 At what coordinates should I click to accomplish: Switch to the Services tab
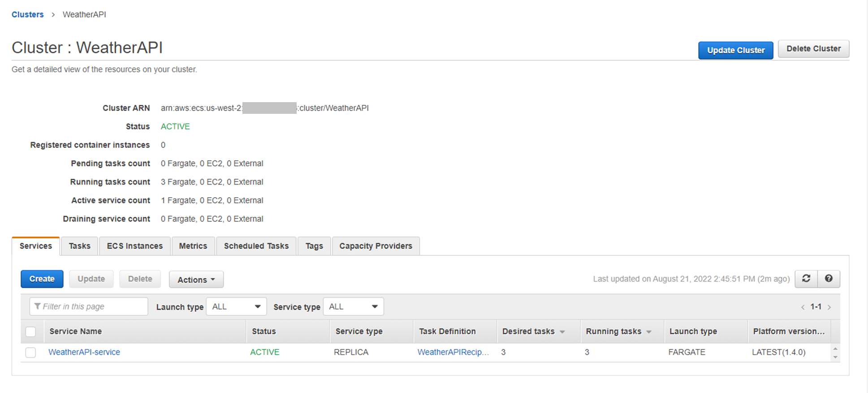click(x=36, y=246)
